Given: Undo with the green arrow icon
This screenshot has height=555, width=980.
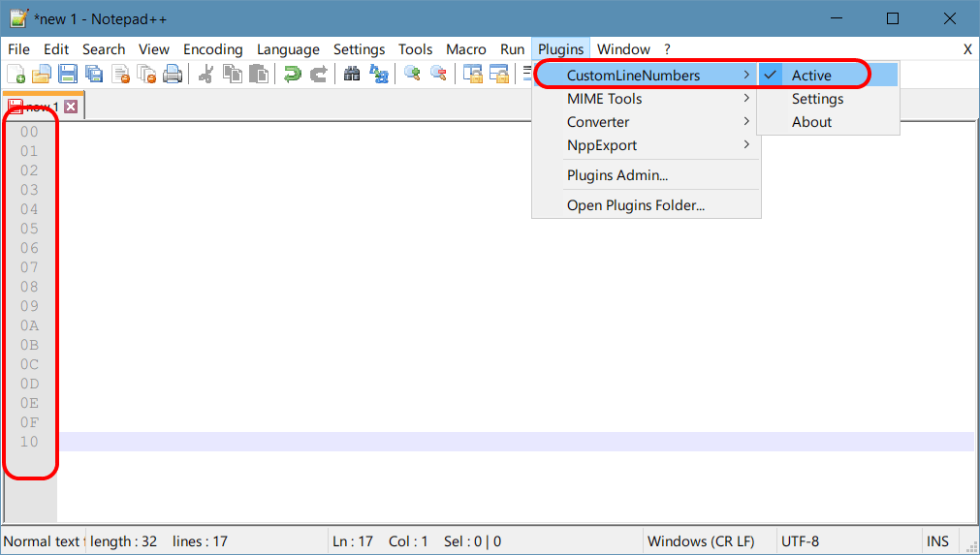Looking at the screenshot, I should [x=292, y=74].
